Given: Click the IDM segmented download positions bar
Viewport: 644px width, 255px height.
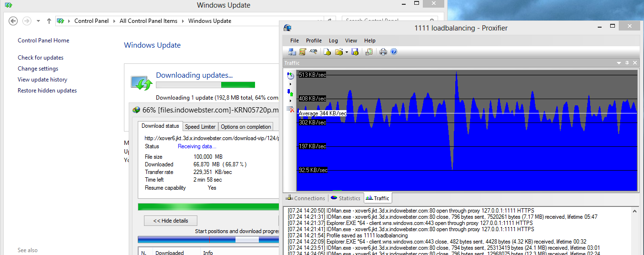Looking at the screenshot, I should [208, 240].
